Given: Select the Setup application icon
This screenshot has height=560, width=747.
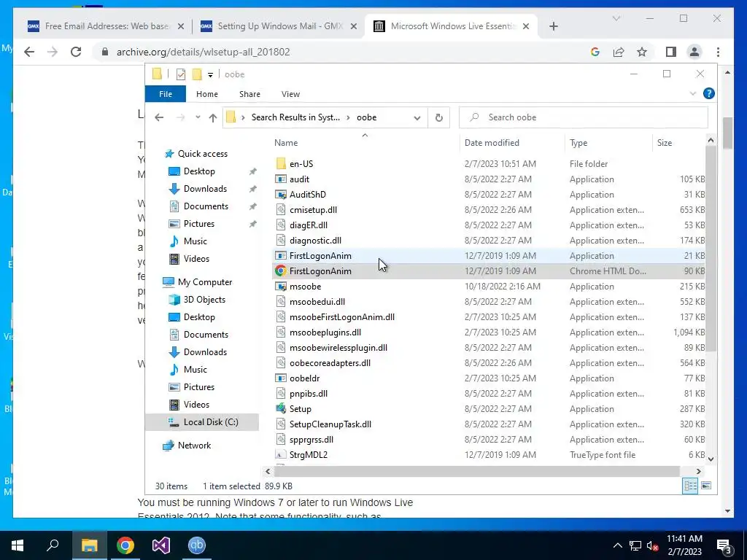Looking at the screenshot, I should pos(281,408).
